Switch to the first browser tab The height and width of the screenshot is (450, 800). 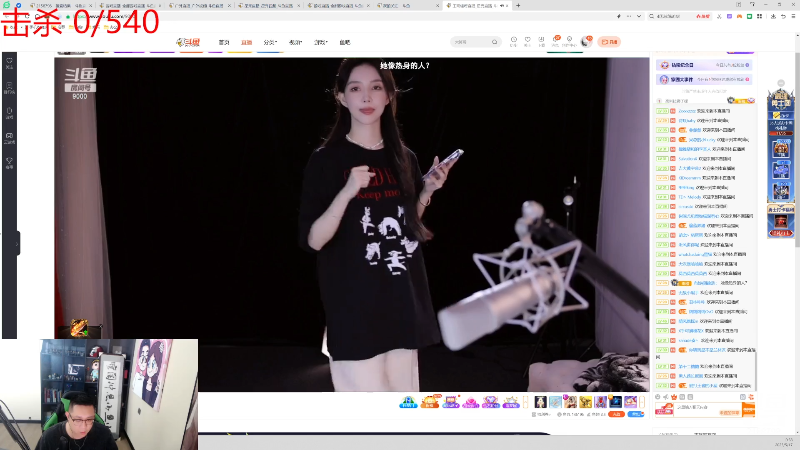coord(61,6)
